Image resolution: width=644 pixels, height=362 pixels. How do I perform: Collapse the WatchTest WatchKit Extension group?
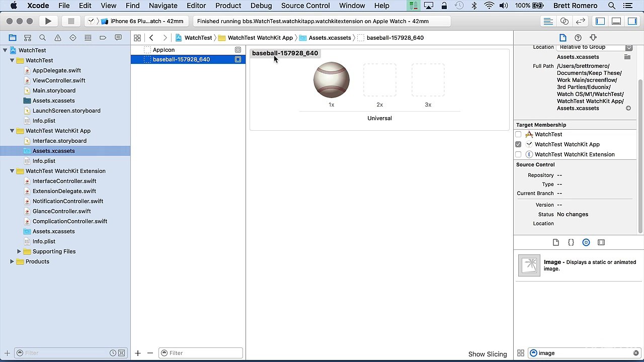tap(12, 171)
